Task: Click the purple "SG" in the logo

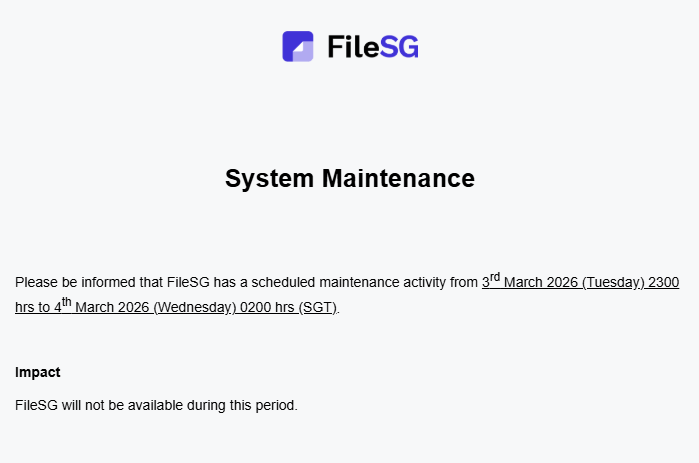Action: pos(400,47)
